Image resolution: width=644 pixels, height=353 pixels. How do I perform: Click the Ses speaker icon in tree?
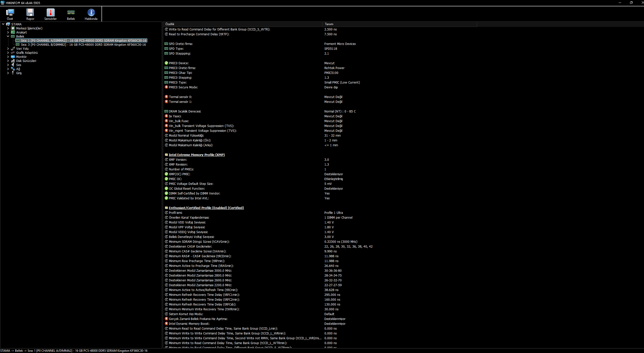click(x=13, y=65)
